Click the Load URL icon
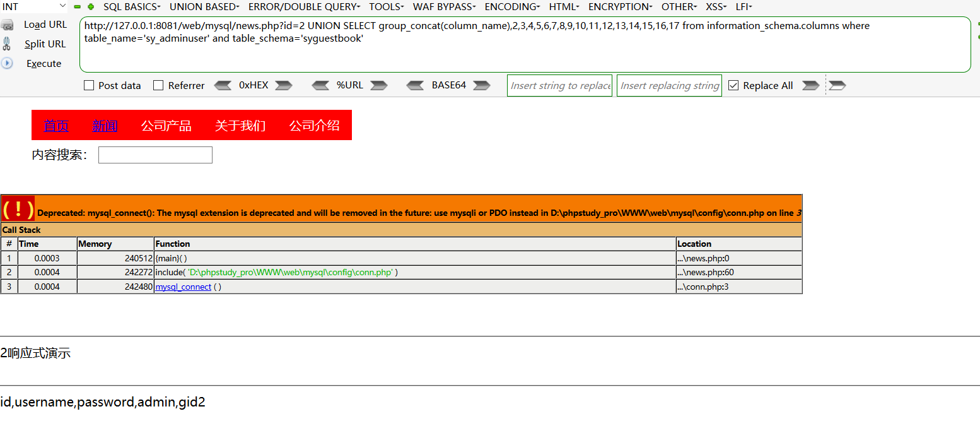This screenshot has width=980, height=433. pos(7,25)
